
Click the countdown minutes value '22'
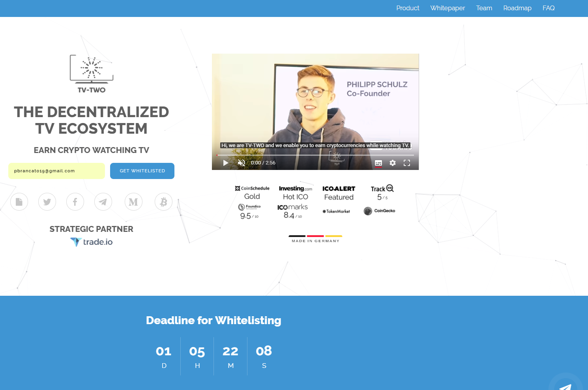click(x=230, y=351)
